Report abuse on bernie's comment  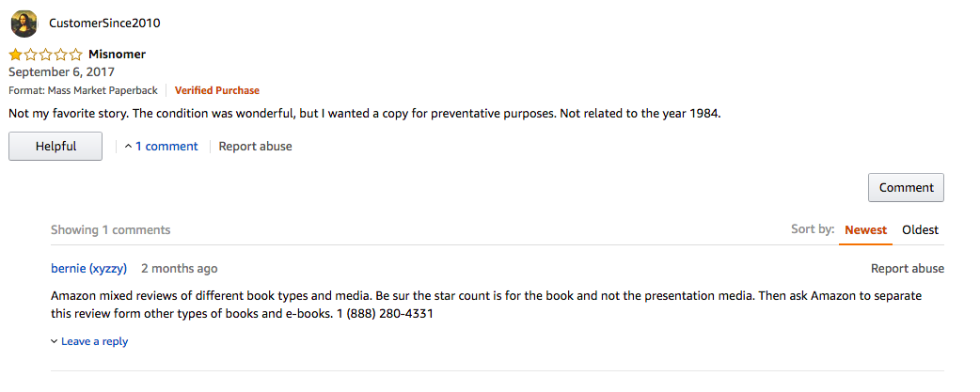(908, 269)
